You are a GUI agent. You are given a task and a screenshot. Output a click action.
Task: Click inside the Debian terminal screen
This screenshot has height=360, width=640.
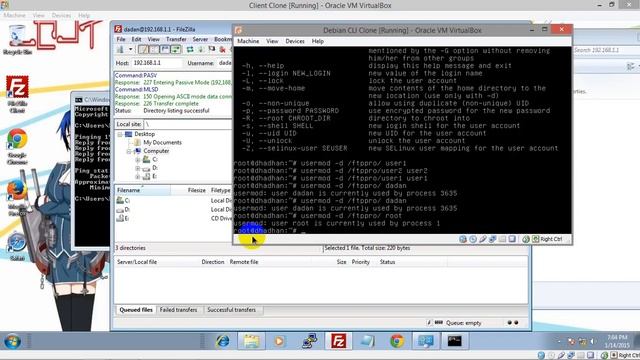pyautogui.click(x=402, y=140)
